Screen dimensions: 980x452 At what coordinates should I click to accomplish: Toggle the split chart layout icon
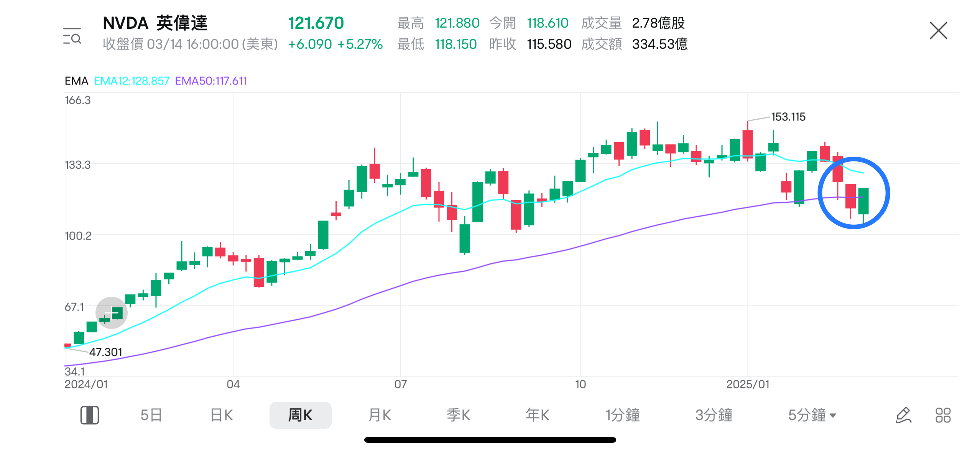click(x=90, y=415)
